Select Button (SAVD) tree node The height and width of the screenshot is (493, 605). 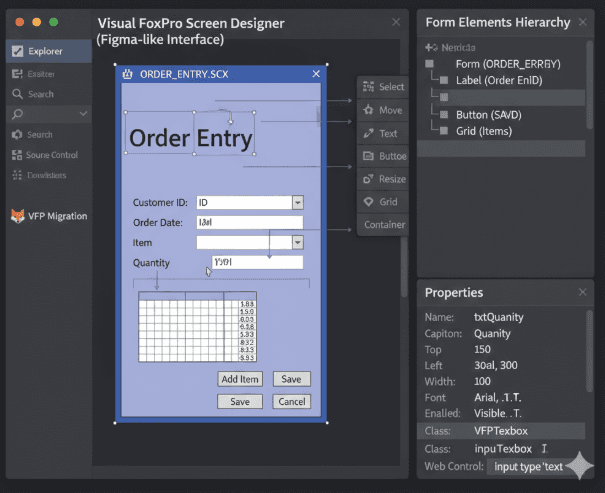click(x=488, y=115)
